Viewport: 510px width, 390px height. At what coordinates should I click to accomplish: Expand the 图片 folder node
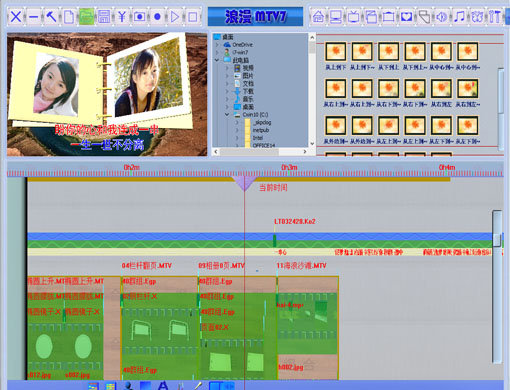click(x=227, y=76)
